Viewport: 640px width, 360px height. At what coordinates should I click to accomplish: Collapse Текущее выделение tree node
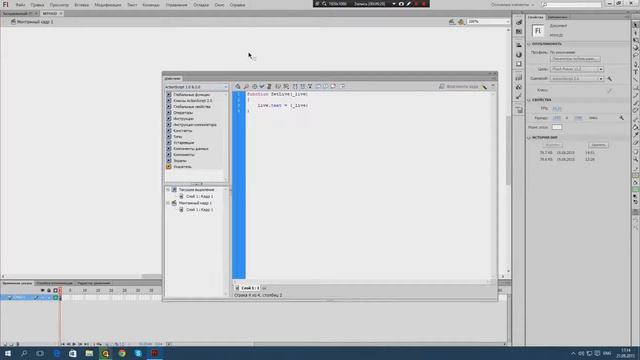168,190
